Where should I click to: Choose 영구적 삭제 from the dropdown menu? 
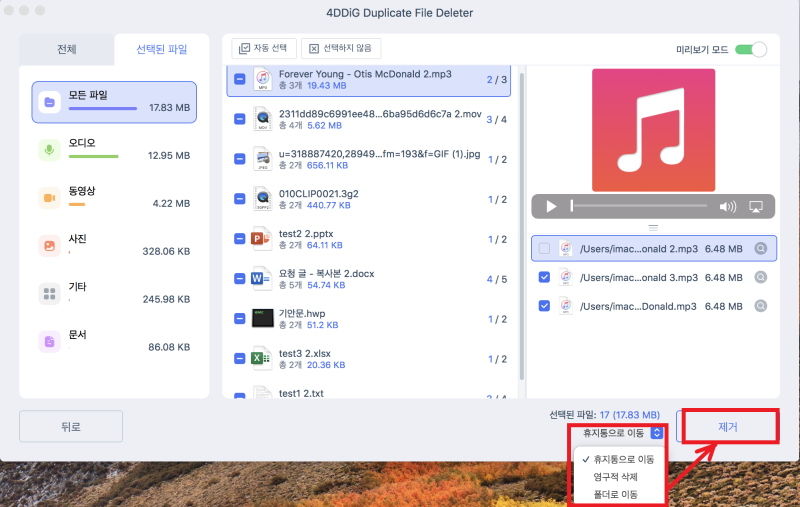(x=615, y=477)
